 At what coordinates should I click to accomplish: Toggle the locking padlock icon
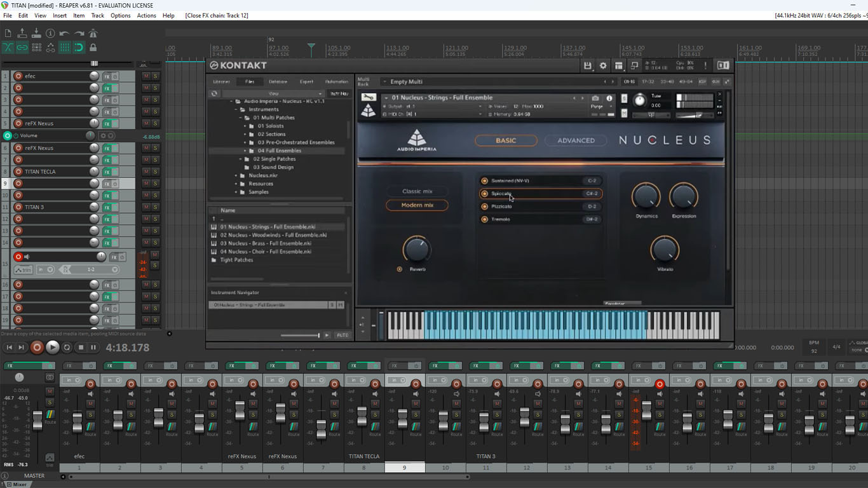click(x=93, y=48)
